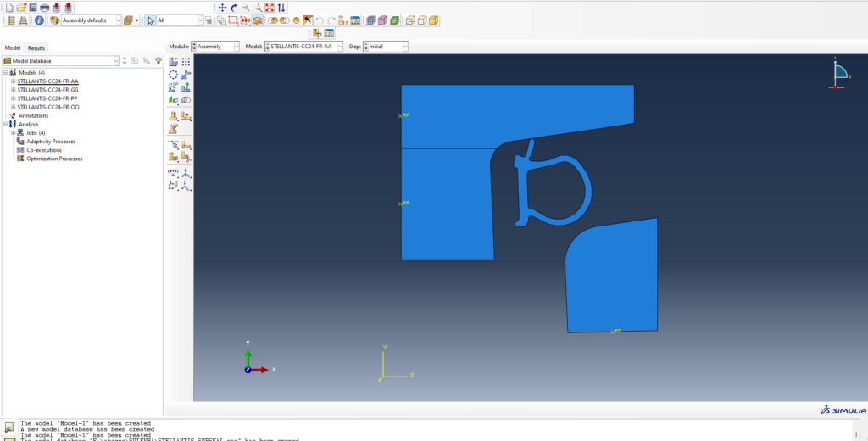Select Adaptivity Processes tree item

(x=51, y=142)
